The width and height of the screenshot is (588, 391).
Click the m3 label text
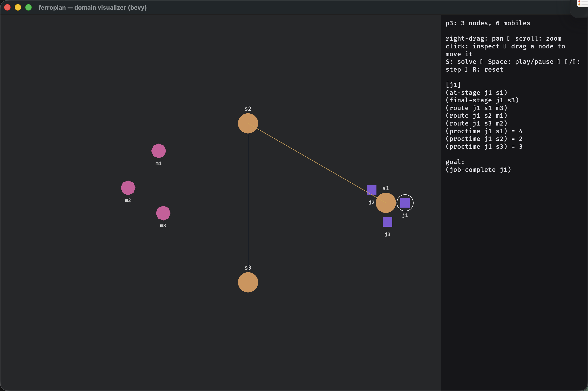[163, 225]
